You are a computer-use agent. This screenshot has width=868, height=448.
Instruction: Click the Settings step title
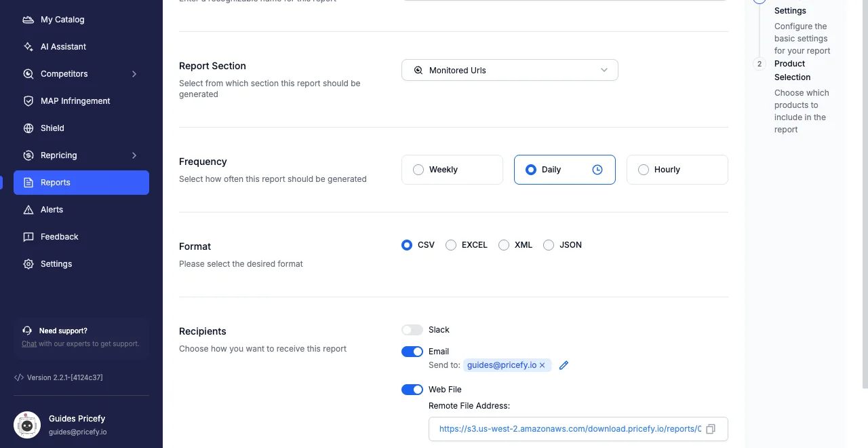coord(790,11)
